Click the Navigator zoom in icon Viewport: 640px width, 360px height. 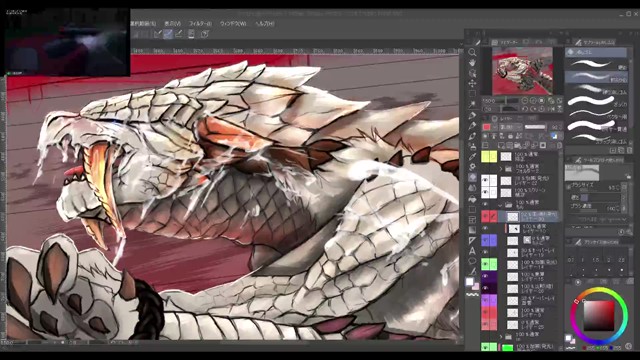click(533, 100)
